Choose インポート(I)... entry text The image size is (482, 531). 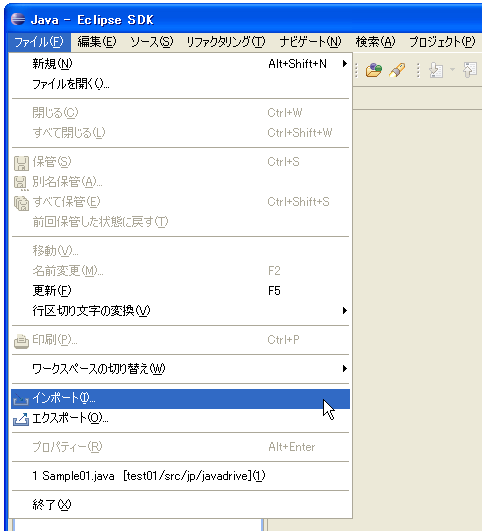64,398
